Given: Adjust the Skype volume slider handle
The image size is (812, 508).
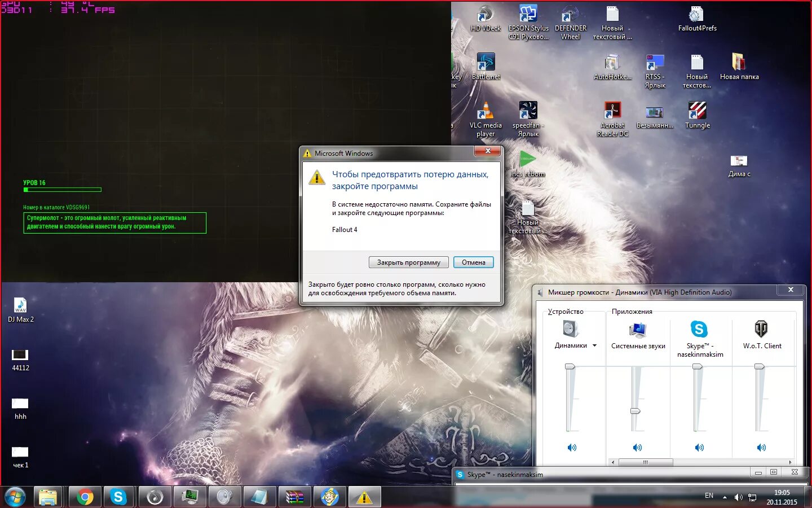Looking at the screenshot, I should point(698,367).
